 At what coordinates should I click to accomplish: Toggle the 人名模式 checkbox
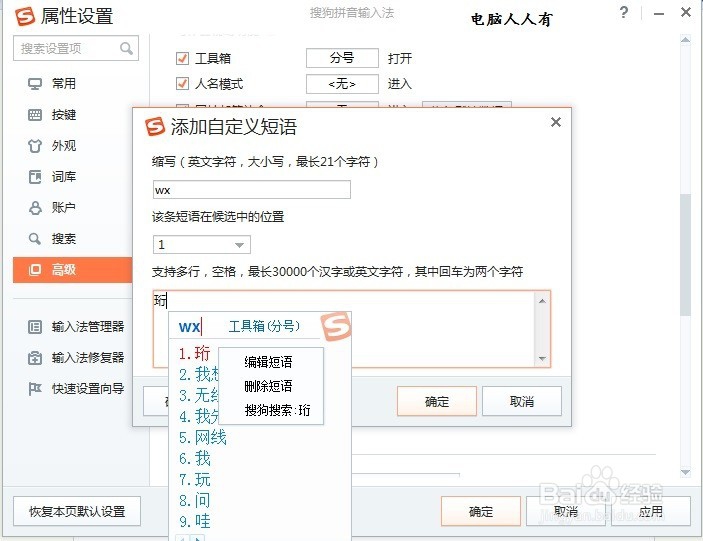tap(182, 84)
